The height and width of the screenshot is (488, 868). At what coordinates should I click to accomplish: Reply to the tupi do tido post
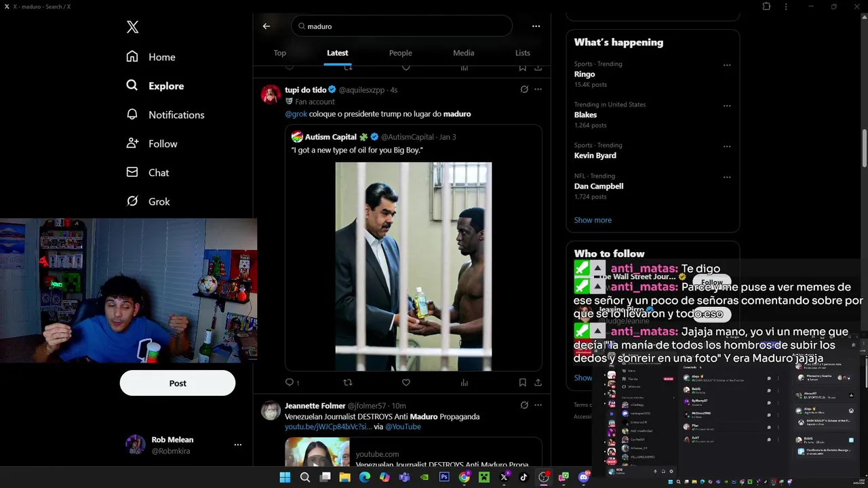tap(290, 383)
